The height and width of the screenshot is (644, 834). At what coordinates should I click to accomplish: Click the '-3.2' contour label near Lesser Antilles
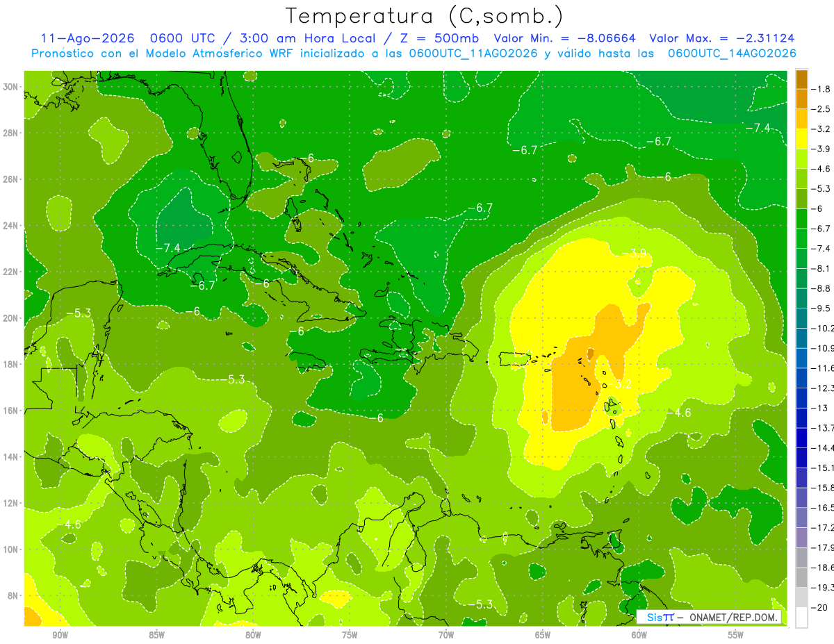[620, 383]
